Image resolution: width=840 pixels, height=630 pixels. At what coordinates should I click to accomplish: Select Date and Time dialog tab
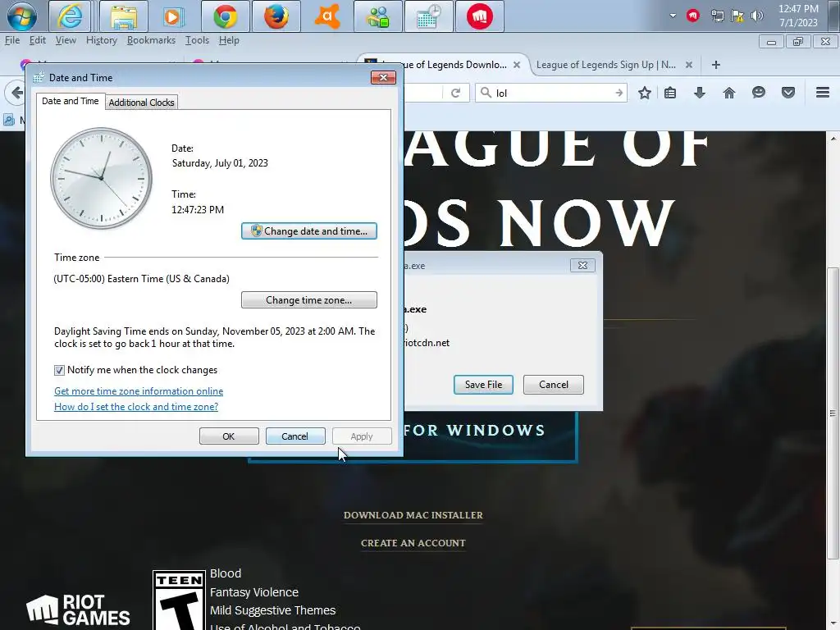click(71, 101)
